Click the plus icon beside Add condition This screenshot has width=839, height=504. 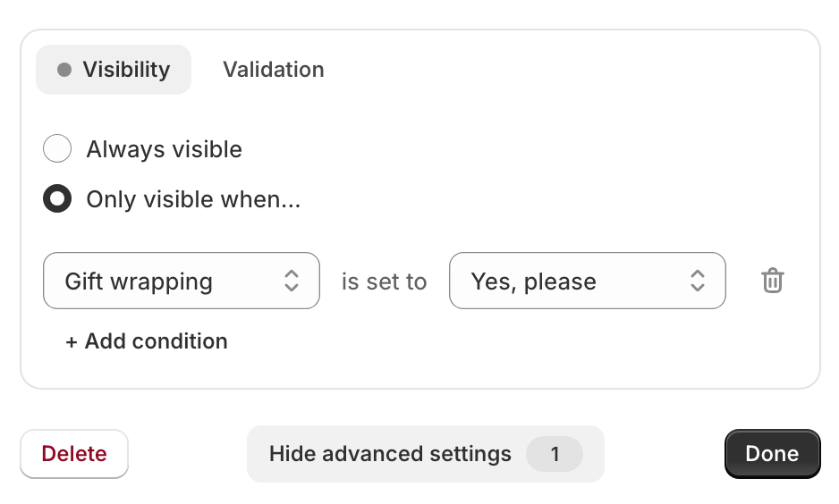(x=72, y=342)
